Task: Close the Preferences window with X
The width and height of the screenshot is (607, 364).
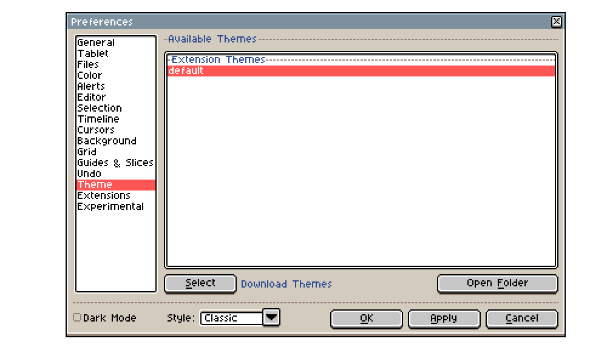Action: 556,22
